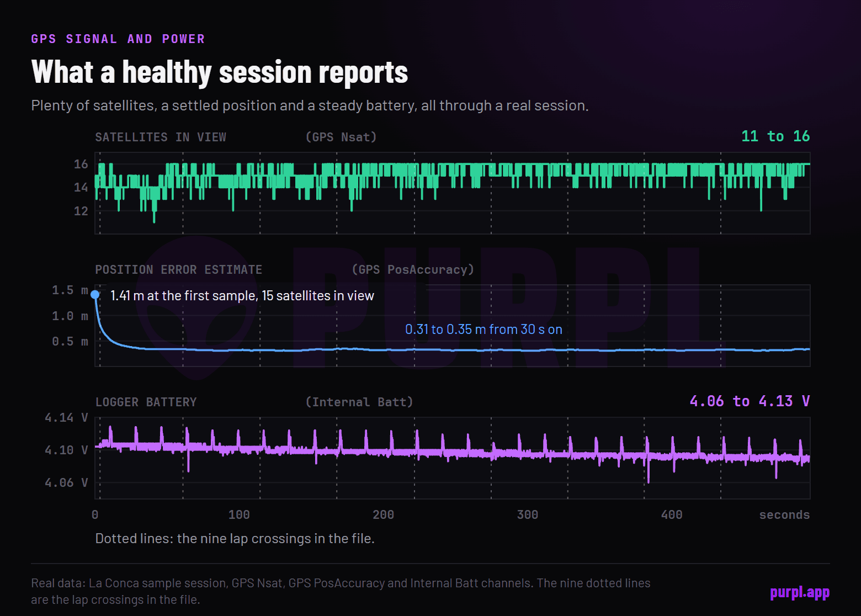Click the '14' satellite axis tick

click(x=81, y=187)
